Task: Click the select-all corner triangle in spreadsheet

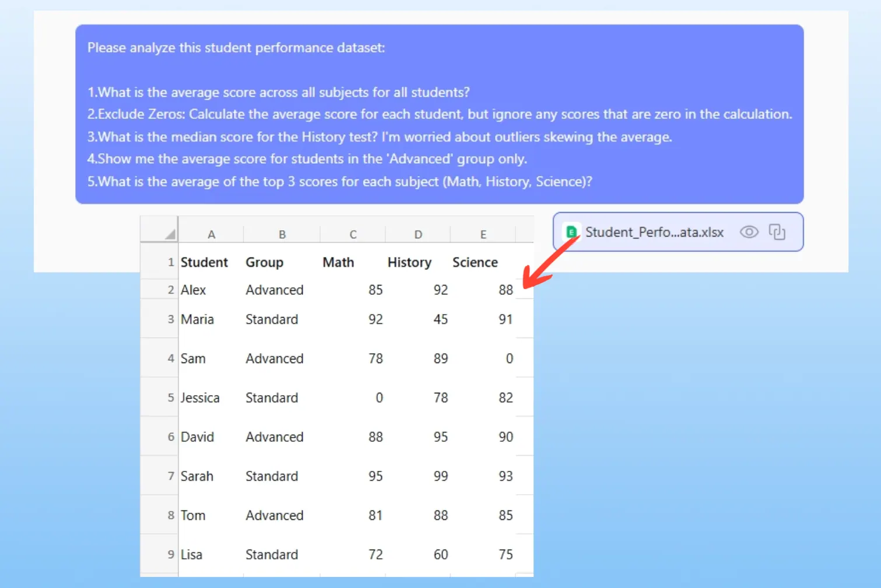Action: point(170,234)
